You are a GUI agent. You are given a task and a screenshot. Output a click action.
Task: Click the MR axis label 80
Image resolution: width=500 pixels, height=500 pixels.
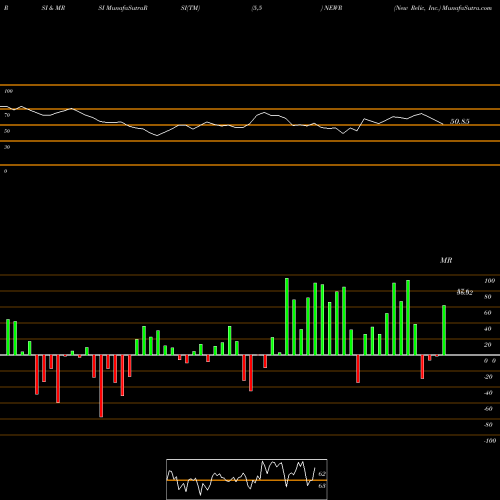pos(487,297)
